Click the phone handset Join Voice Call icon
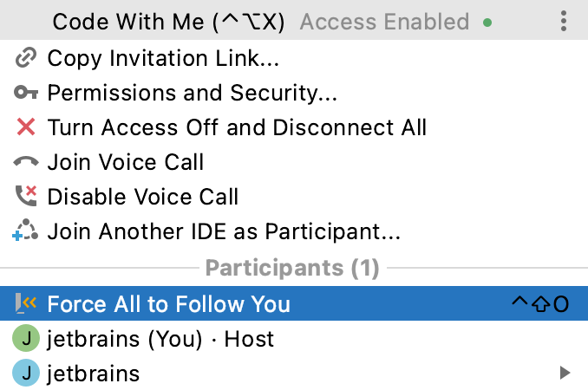 [x=26, y=162]
